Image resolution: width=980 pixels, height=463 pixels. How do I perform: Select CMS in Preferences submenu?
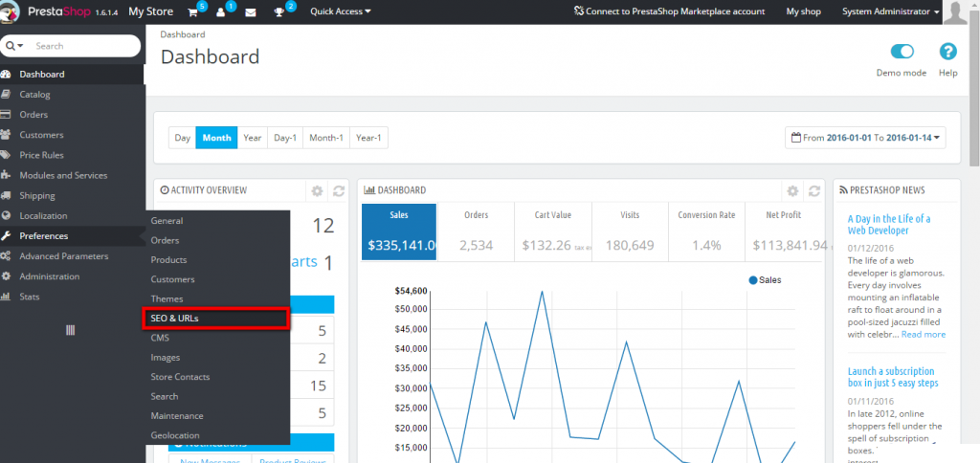pos(160,338)
